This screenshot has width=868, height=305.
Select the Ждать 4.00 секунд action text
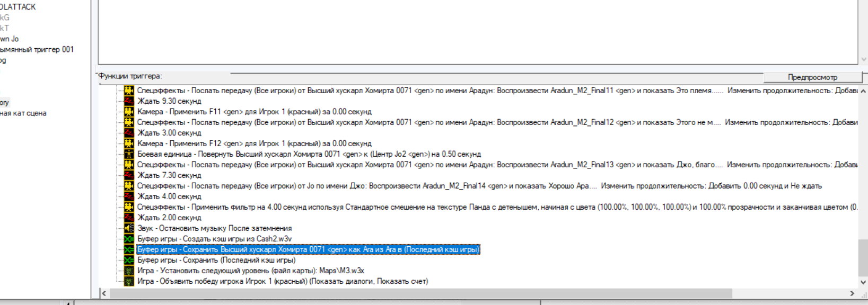[x=169, y=196]
